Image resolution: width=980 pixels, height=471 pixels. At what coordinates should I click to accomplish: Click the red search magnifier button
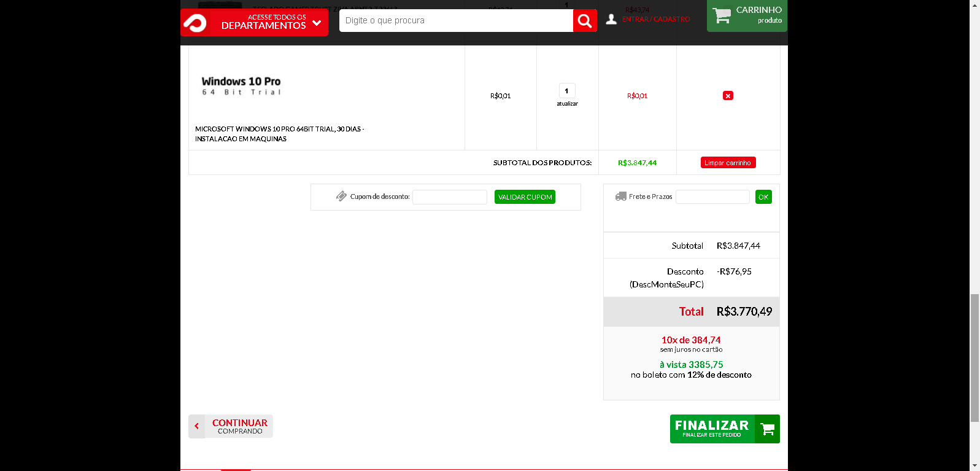[585, 21]
